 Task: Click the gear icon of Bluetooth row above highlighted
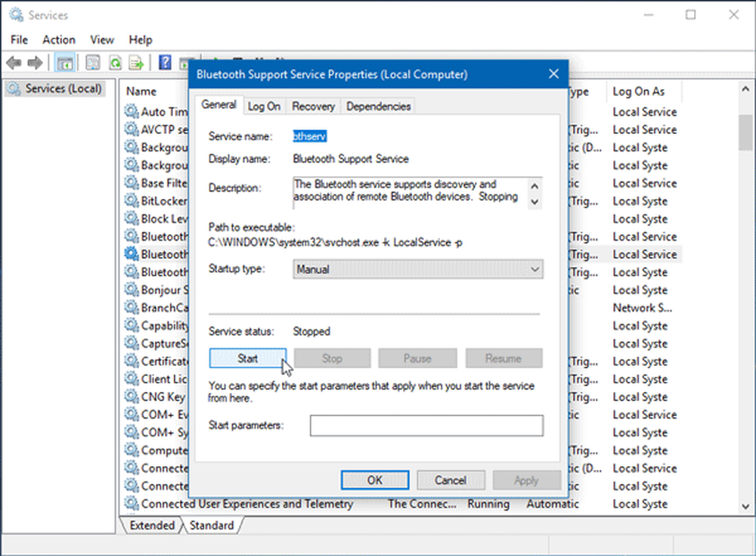131,236
